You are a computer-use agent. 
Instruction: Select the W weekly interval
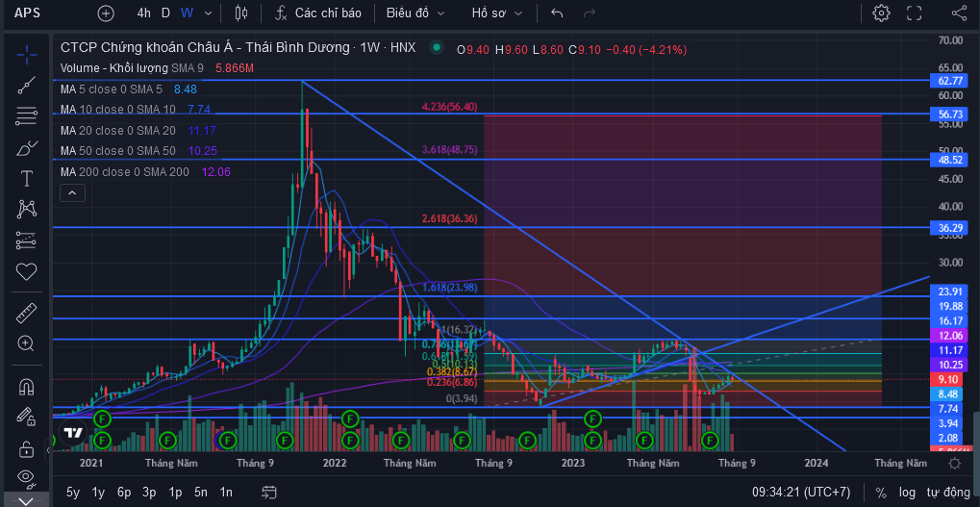coord(187,13)
